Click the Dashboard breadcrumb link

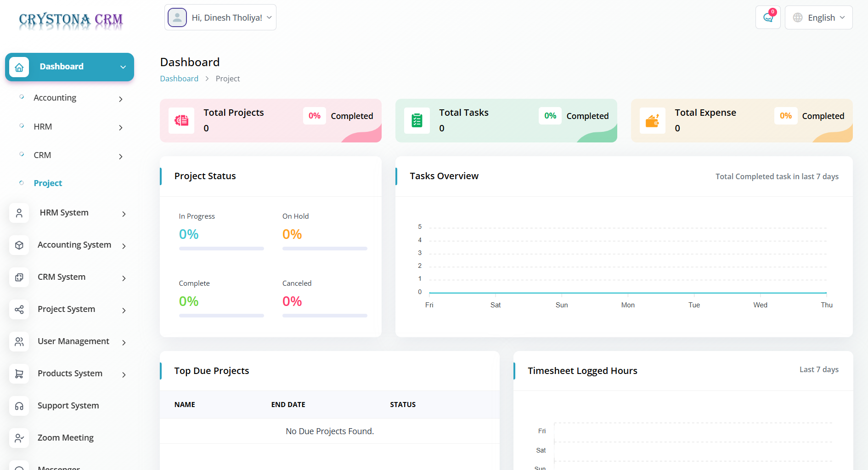[179, 79]
